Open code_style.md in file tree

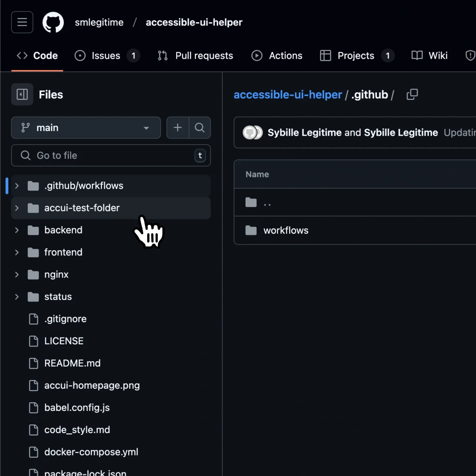point(111,430)
